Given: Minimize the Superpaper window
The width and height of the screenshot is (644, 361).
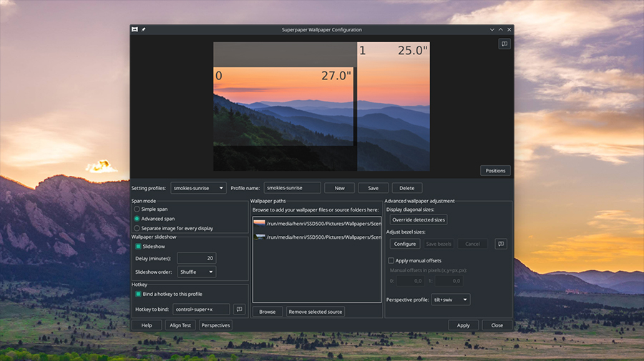Looking at the screenshot, I should tap(492, 29).
